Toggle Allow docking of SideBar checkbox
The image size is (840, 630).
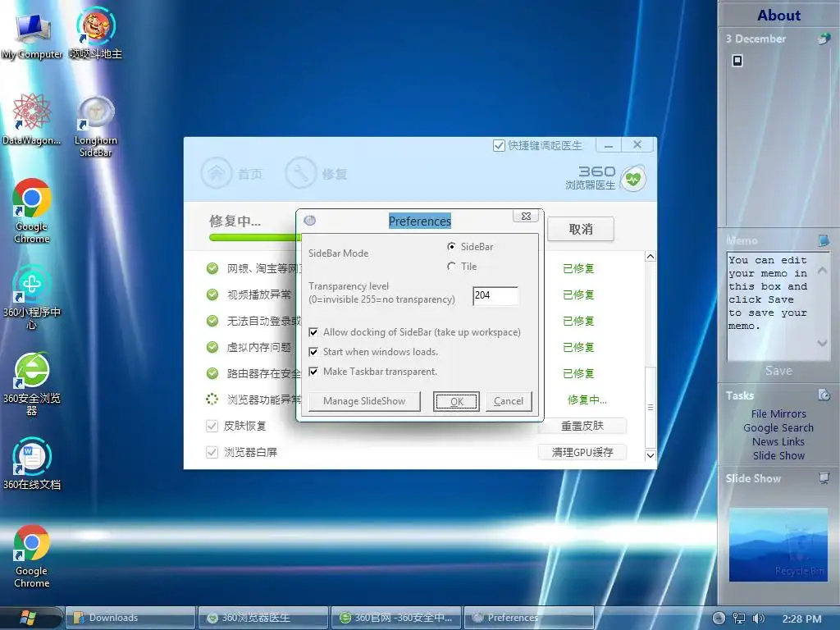[x=313, y=332]
